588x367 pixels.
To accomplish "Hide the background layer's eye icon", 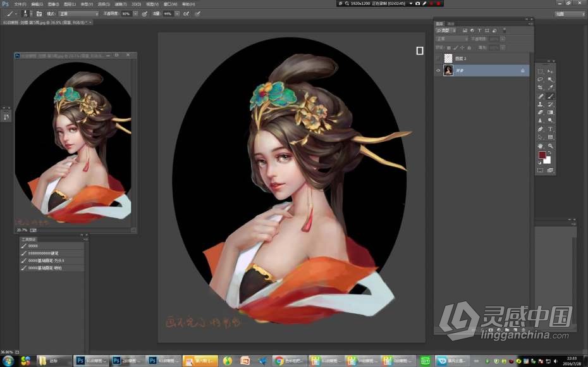I will pyautogui.click(x=438, y=70).
